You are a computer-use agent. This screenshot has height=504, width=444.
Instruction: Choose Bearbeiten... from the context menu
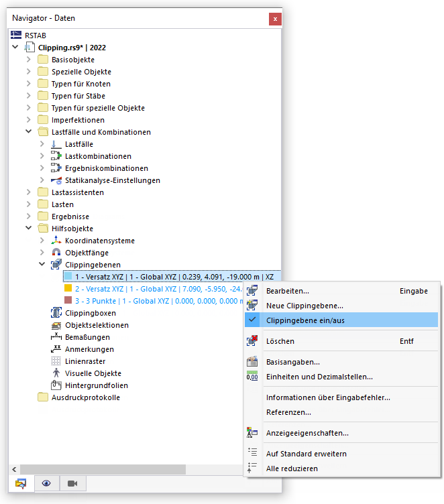[x=288, y=291]
